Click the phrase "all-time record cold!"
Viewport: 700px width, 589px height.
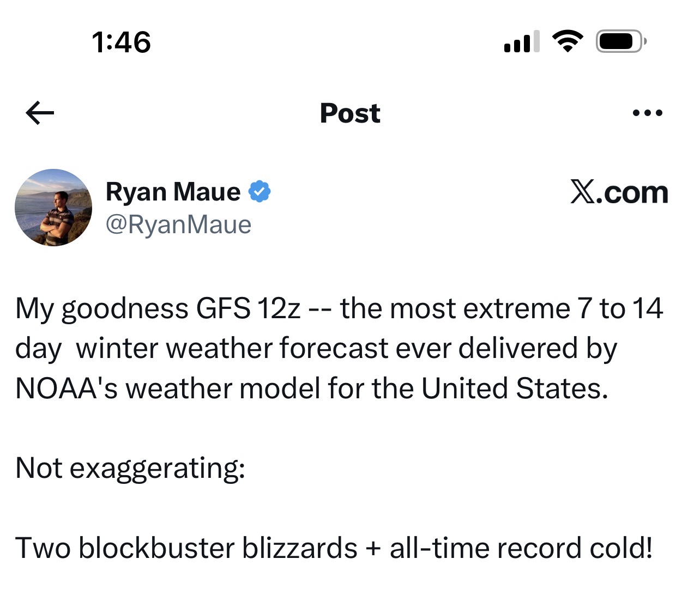point(521,548)
